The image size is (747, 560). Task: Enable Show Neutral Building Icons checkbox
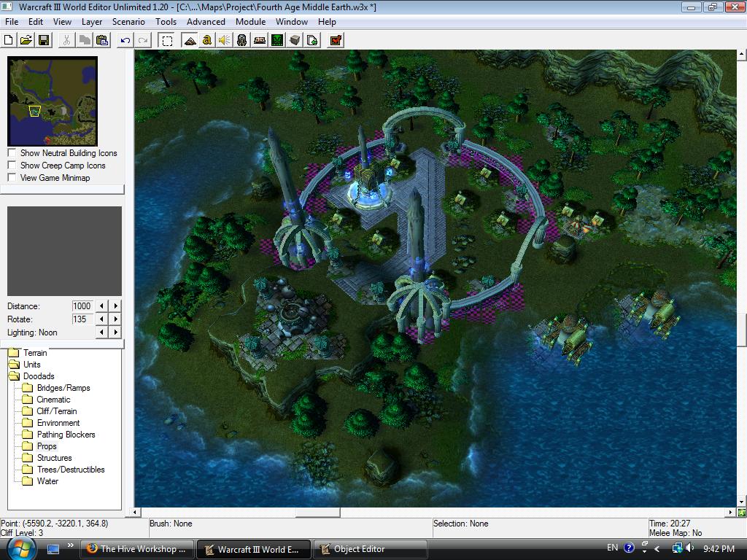(12, 153)
